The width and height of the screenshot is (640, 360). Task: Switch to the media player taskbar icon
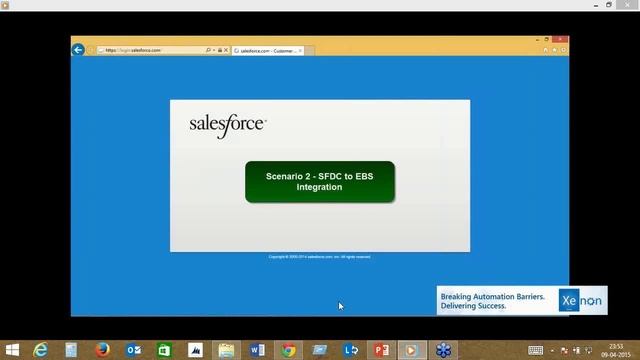tap(412, 350)
